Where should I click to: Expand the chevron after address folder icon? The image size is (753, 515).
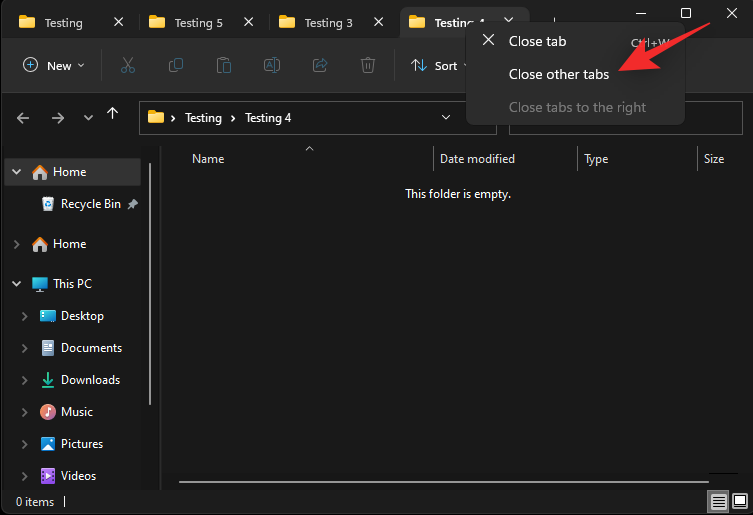173,118
